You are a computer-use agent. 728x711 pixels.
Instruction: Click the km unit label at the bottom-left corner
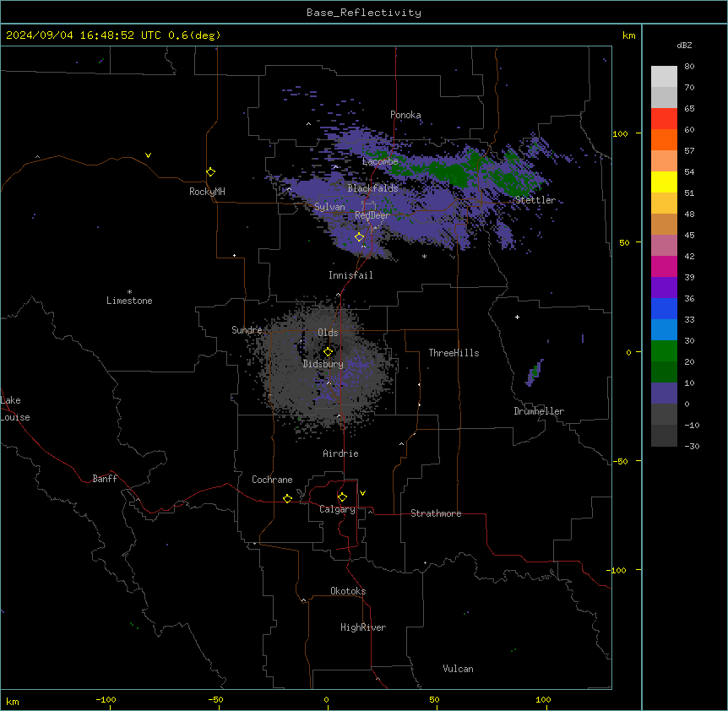[x=13, y=702]
